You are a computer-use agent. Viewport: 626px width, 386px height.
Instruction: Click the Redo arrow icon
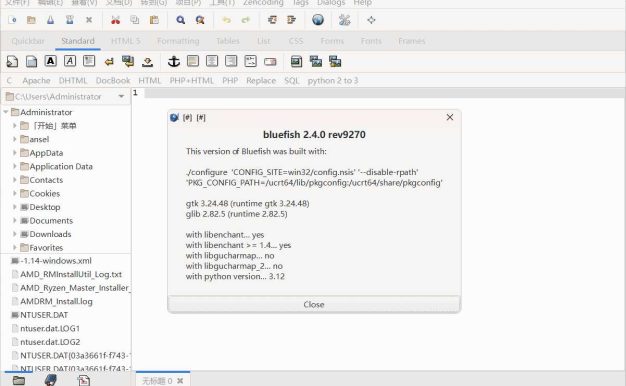pos(246,20)
